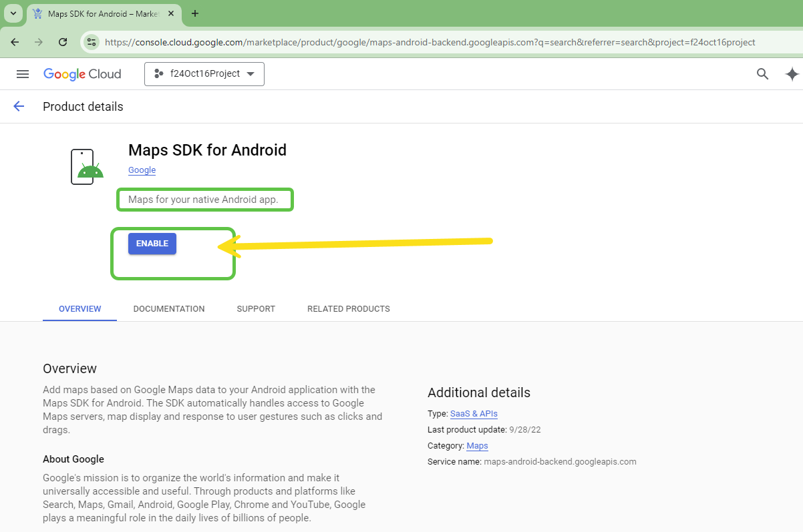The image size is (803, 532).
Task: Open the tab search dropdown in Chrome
Action: tap(13, 13)
